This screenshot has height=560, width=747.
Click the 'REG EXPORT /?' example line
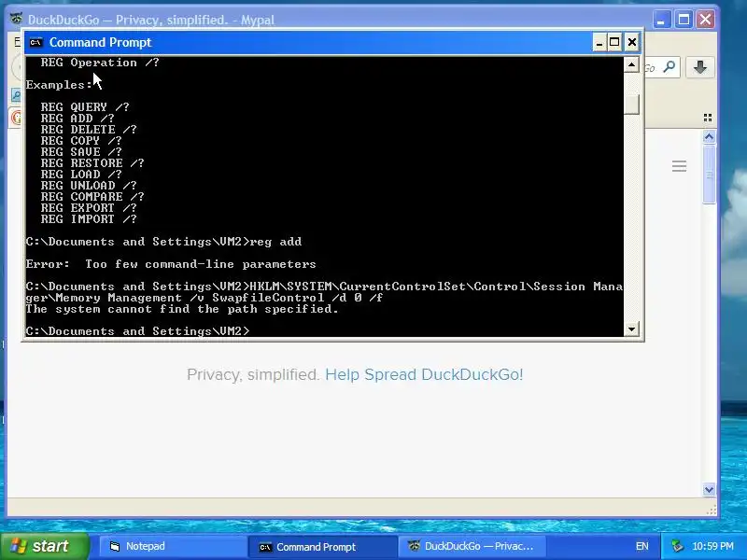point(89,208)
